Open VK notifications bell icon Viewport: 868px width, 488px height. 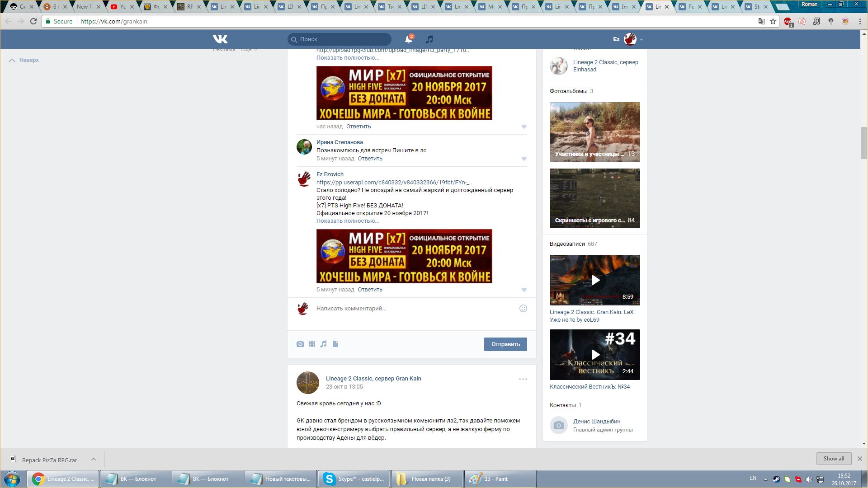coord(409,39)
